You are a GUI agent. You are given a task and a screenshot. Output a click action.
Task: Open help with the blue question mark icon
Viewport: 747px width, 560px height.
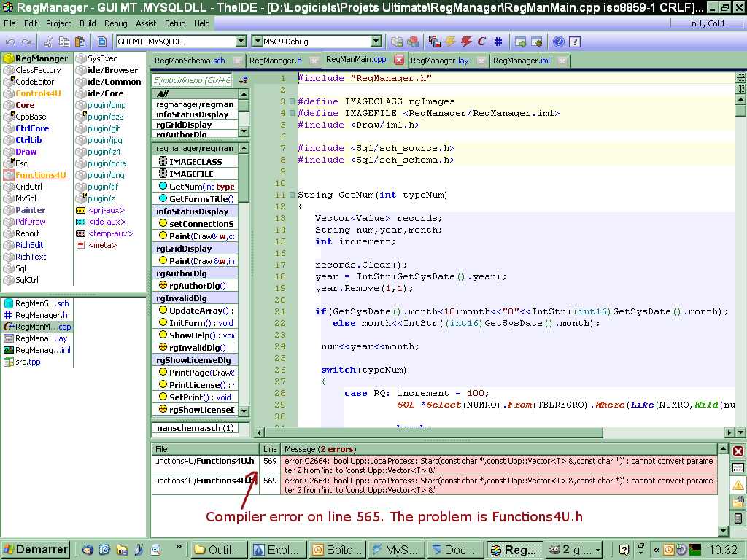[559, 42]
